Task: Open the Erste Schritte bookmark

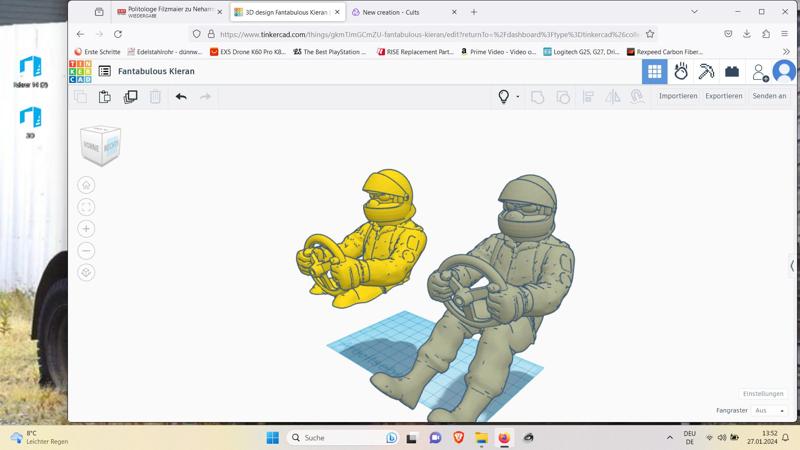Action: click(x=97, y=52)
